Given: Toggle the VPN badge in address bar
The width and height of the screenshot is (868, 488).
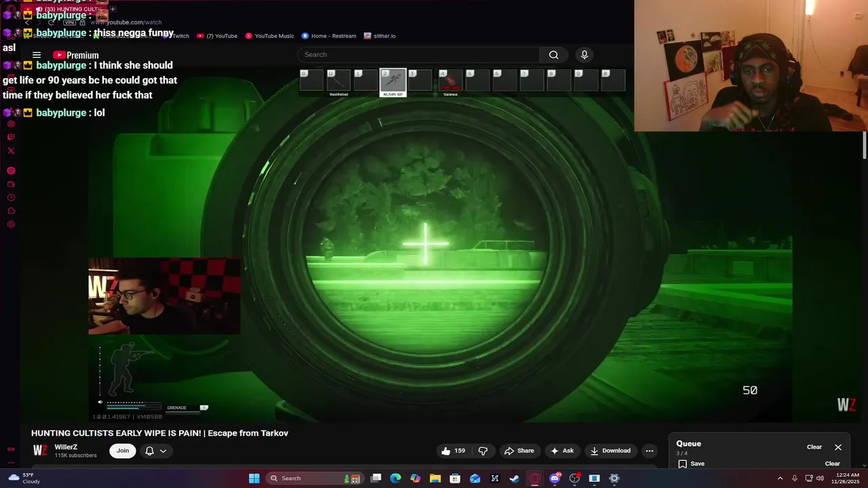Looking at the screenshot, I should [69, 22].
